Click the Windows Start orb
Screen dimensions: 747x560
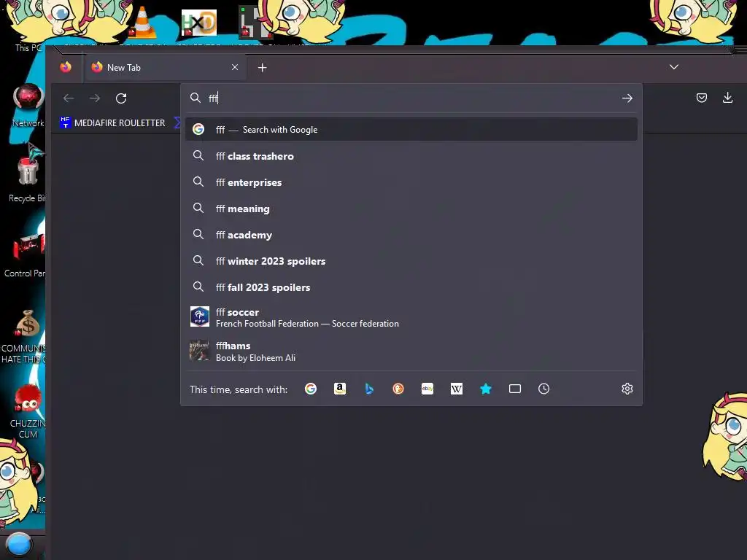(19, 545)
